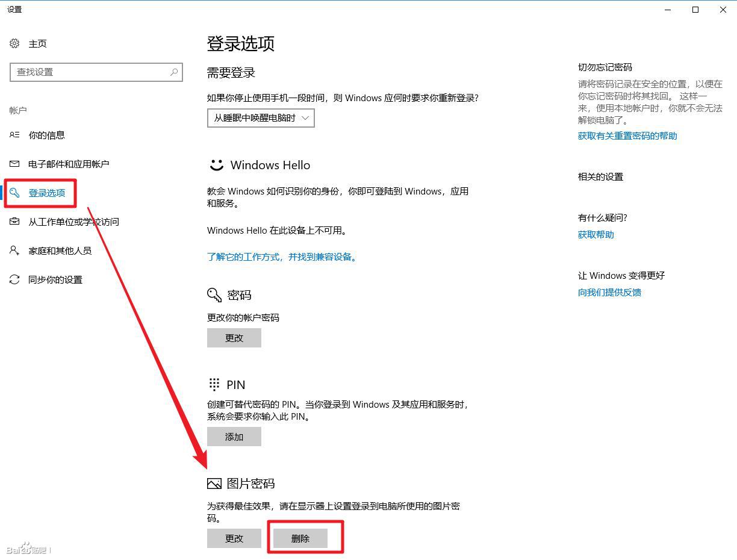Open the 从睡眠中唤醒电脑时 dropdown
737x560 pixels.
click(x=260, y=118)
